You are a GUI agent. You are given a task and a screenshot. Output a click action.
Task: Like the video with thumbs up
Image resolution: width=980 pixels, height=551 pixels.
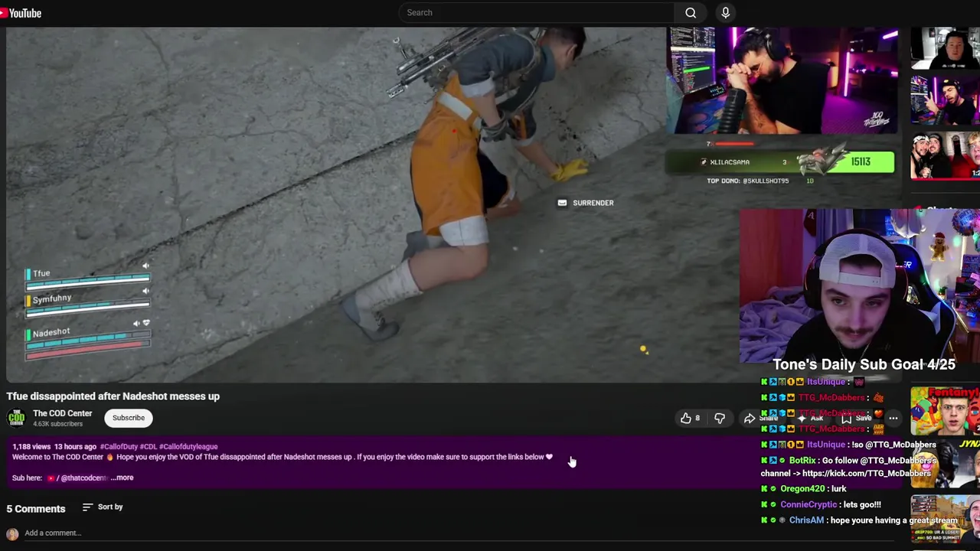690,418
